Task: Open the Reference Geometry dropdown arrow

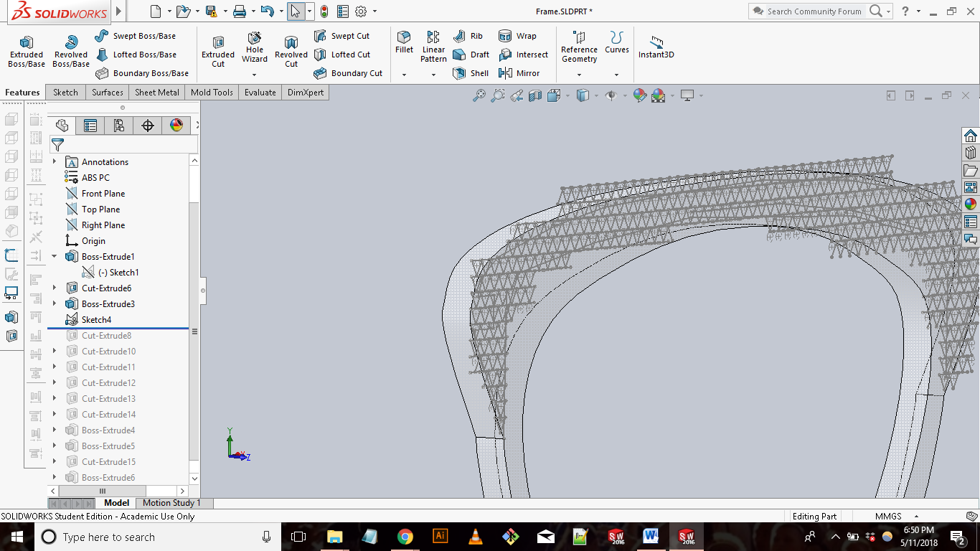Action: tap(579, 75)
